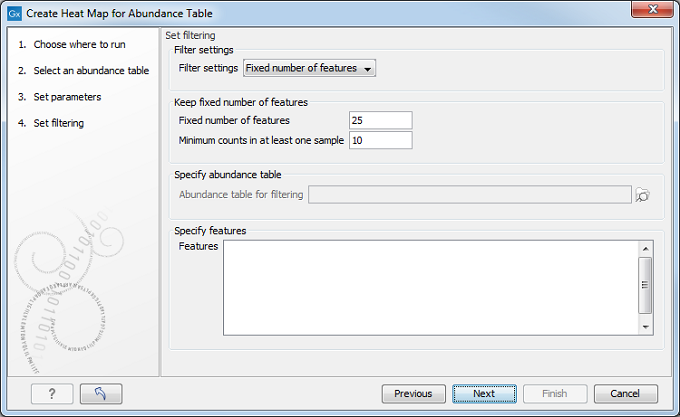Open the abundance table browse icon

click(x=642, y=195)
